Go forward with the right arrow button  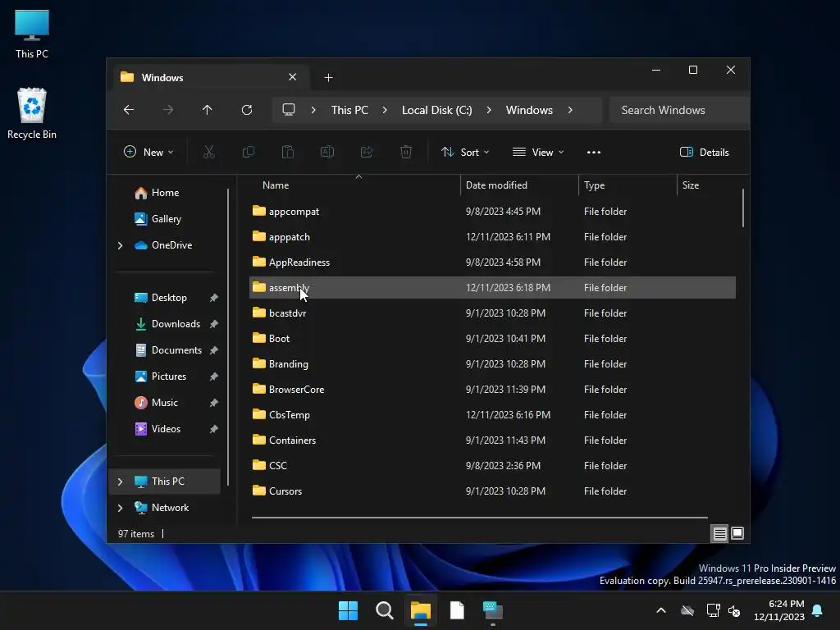pos(168,110)
